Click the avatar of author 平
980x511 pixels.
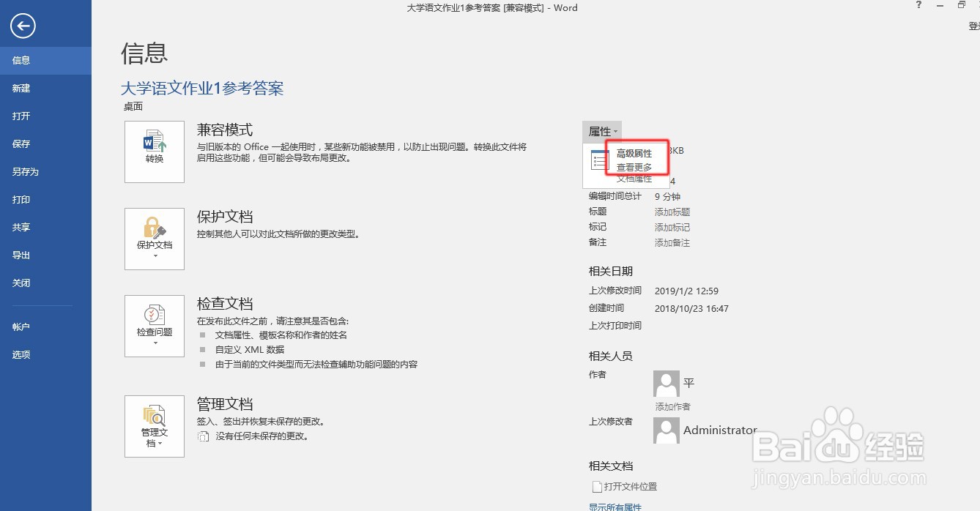(666, 383)
